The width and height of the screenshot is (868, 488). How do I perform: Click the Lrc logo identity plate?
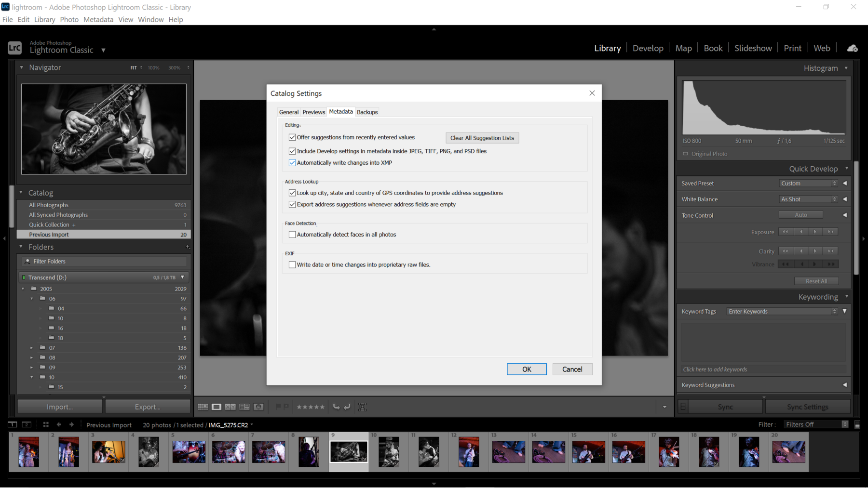click(14, 48)
